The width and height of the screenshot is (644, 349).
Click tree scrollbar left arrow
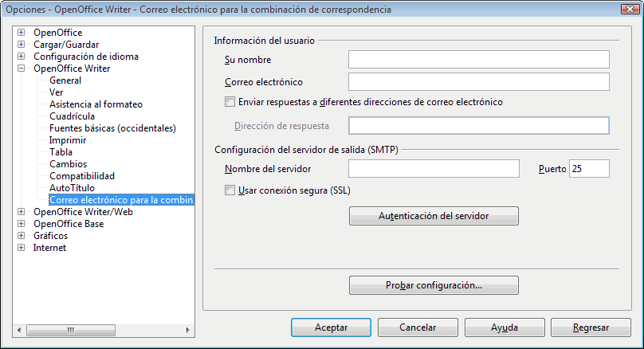coord(19,330)
